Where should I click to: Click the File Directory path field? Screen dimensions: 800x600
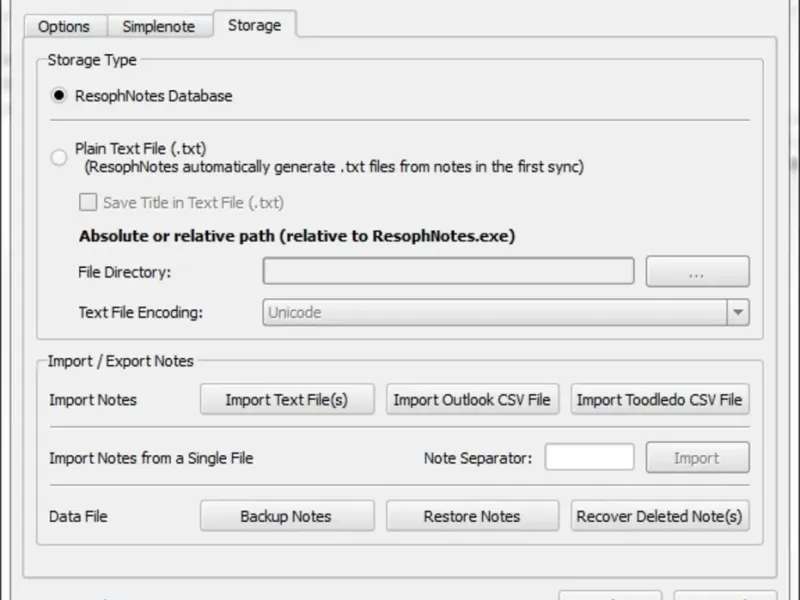[448, 271]
